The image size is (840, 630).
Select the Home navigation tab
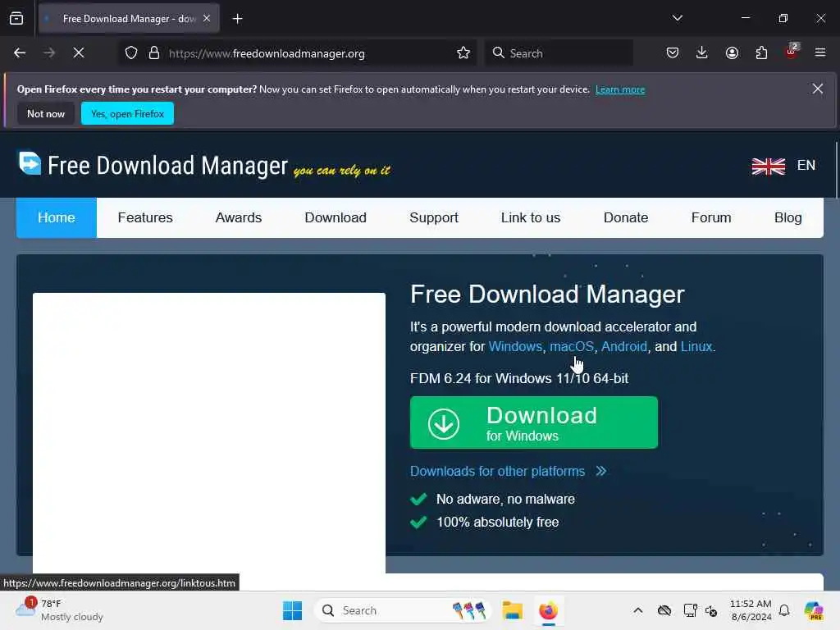pos(57,217)
